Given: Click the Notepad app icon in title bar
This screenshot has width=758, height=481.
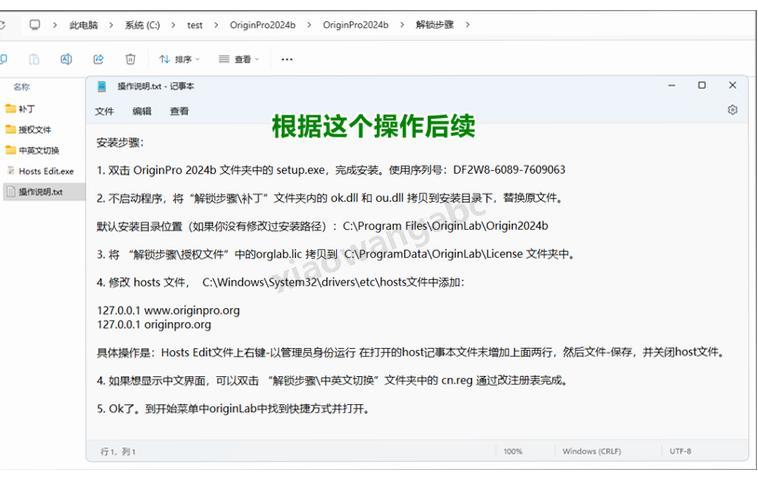Looking at the screenshot, I should coord(102,86).
